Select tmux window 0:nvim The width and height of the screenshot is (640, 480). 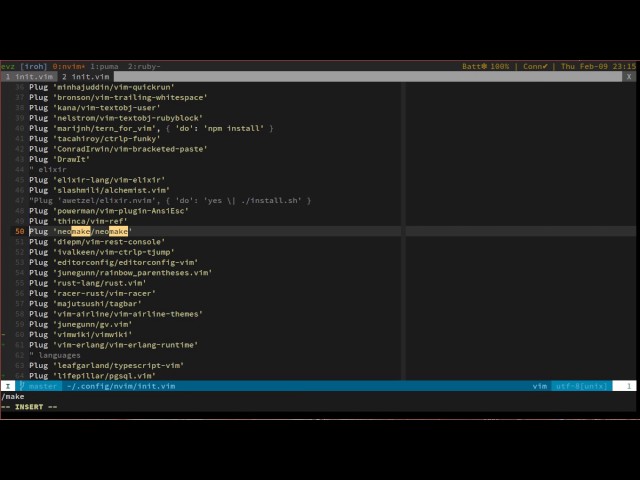click(x=69, y=66)
